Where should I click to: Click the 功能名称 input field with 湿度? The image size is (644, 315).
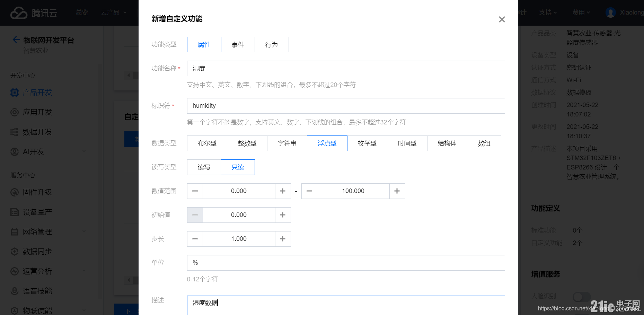coord(346,69)
